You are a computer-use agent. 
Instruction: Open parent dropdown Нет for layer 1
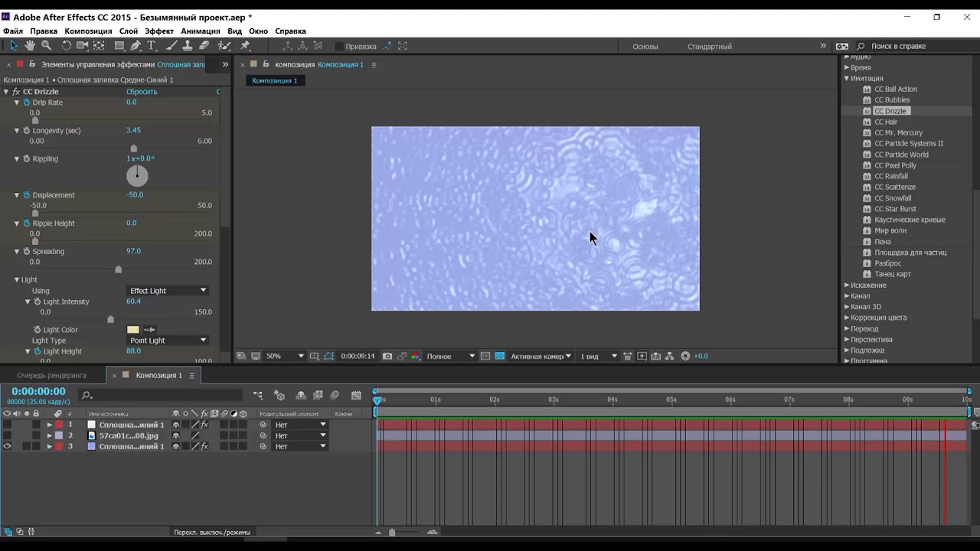pos(299,425)
